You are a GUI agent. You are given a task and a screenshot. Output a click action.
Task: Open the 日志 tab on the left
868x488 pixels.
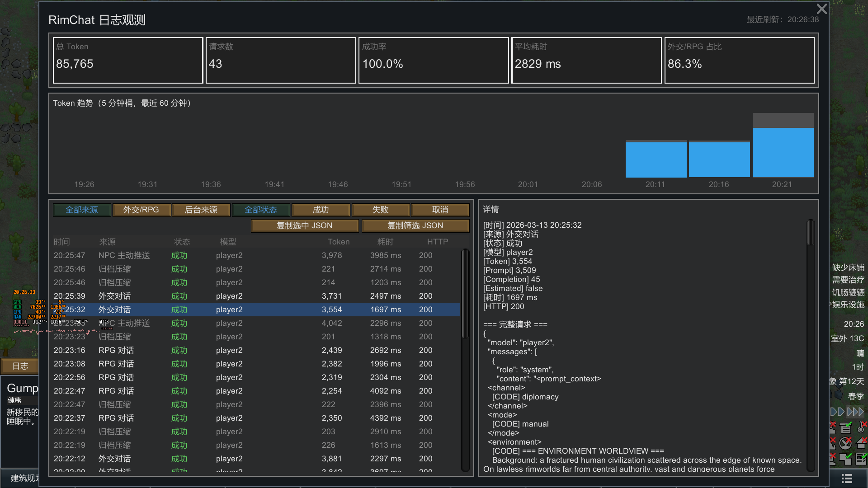tap(20, 366)
